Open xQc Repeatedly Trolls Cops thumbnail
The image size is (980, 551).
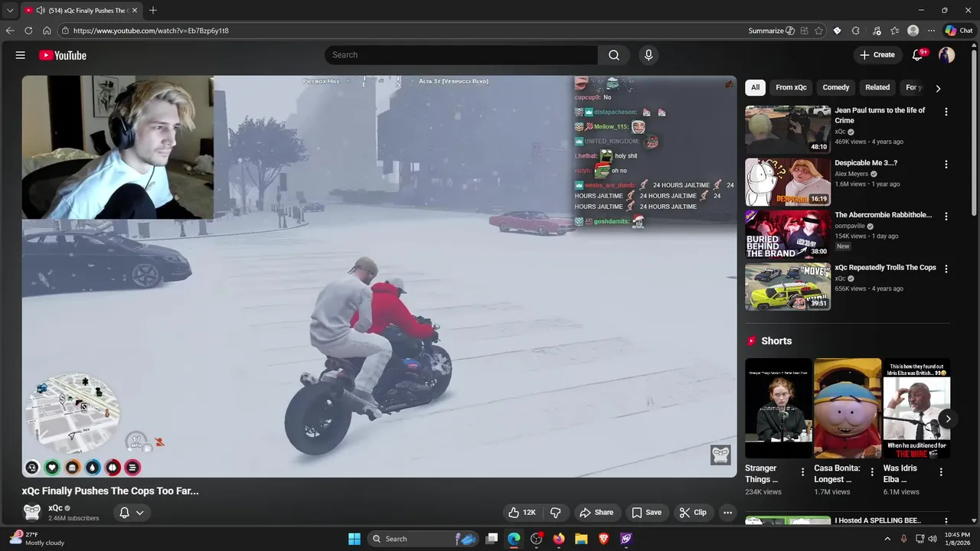click(788, 286)
